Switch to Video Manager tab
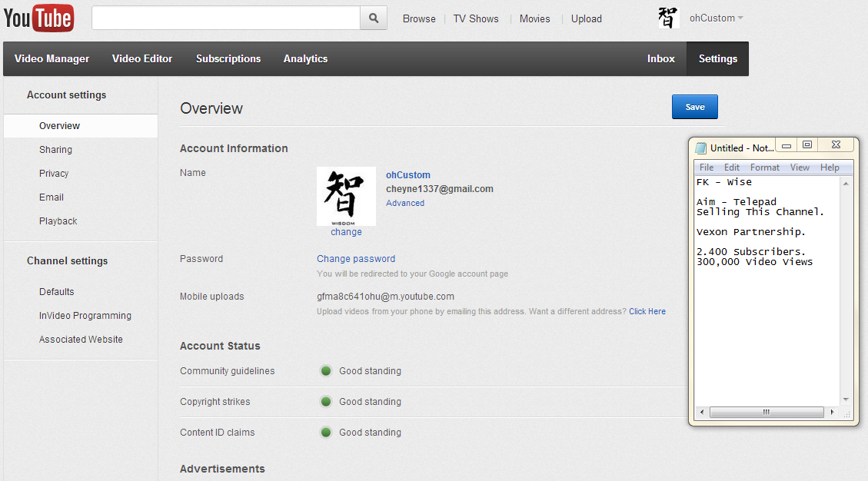Image resolution: width=868 pixels, height=481 pixels. [52, 58]
